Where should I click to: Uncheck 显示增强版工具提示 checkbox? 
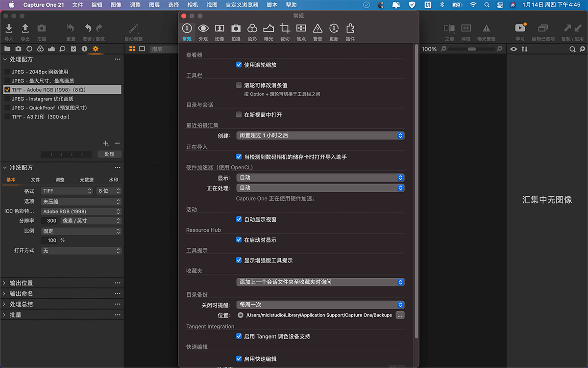click(x=239, y=261)
